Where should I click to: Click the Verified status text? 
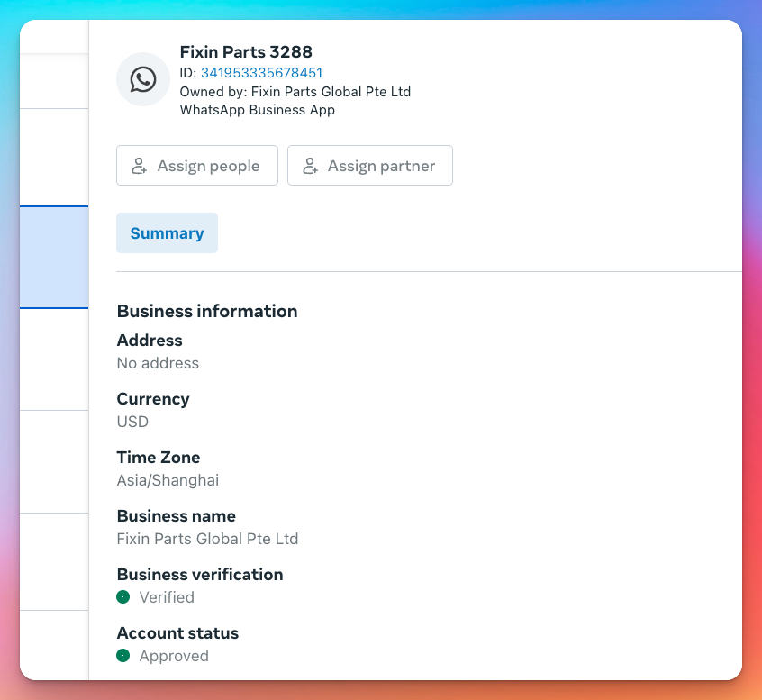click(167, 597)
